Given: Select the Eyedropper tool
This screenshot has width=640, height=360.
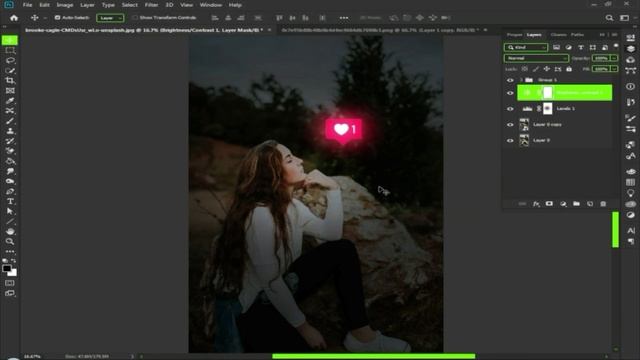Looking at the screenshot, I should coord(10,100).
